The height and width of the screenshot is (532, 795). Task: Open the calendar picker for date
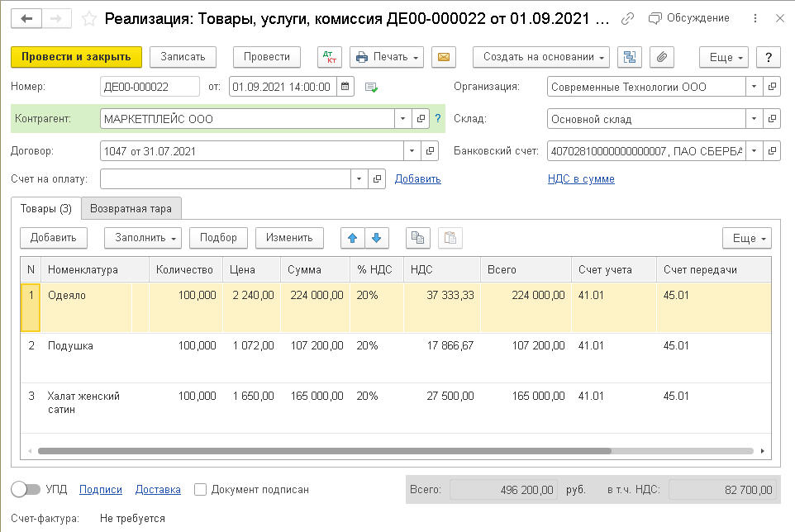pos(345,87)
